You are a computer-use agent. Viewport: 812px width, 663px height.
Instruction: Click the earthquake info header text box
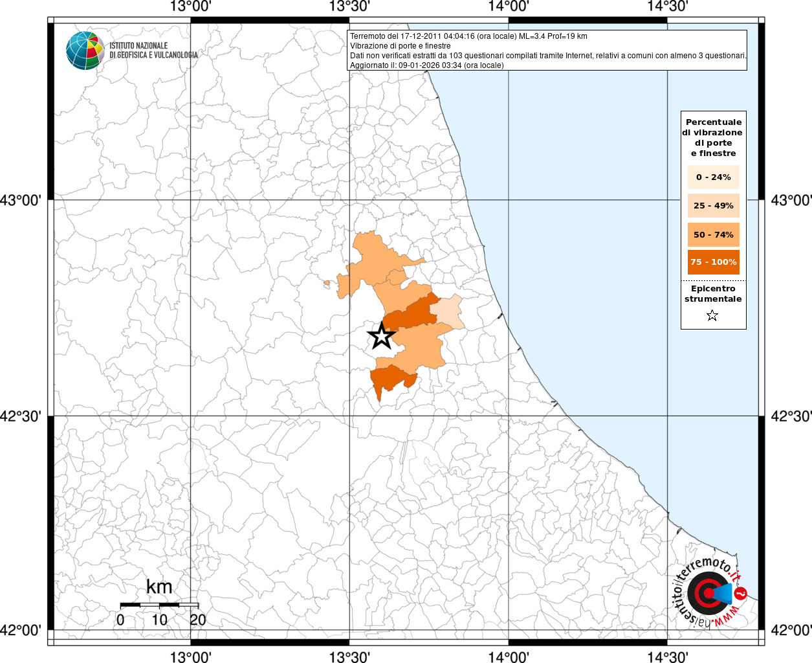pos(547,51)
